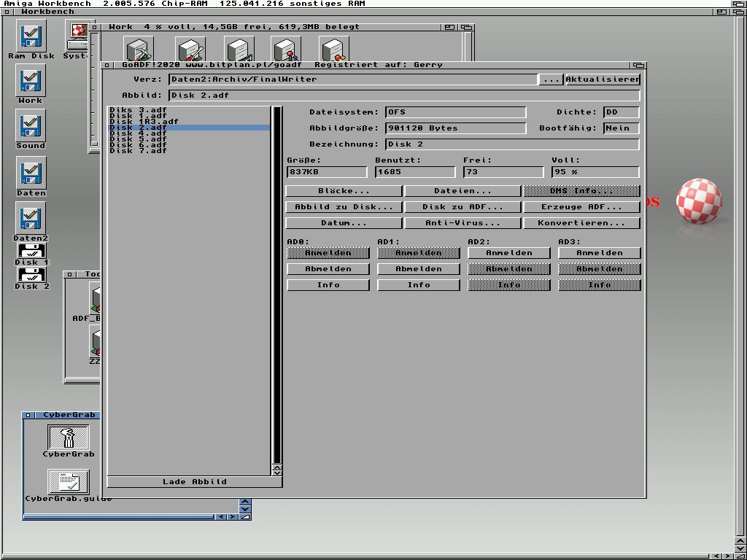
Task: Select Disk 7.adf in the list
Action: [x=189, y=150]
